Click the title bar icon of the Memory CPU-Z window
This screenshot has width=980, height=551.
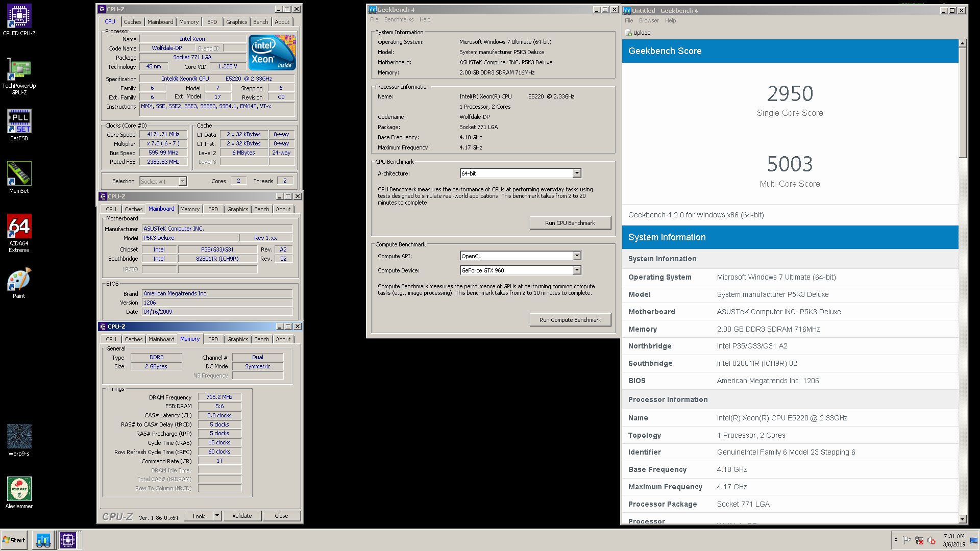tap(103, 327)
